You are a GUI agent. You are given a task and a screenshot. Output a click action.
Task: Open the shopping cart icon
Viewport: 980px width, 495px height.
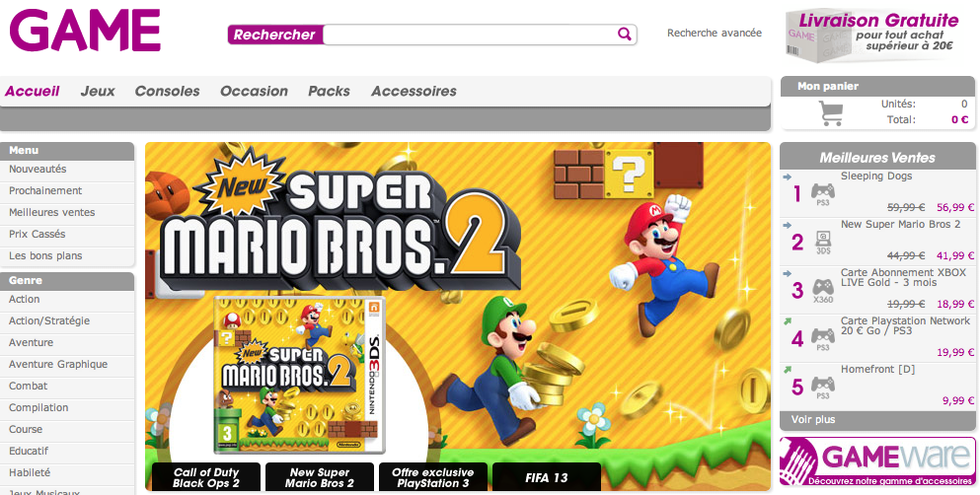(x=831, y=113)
